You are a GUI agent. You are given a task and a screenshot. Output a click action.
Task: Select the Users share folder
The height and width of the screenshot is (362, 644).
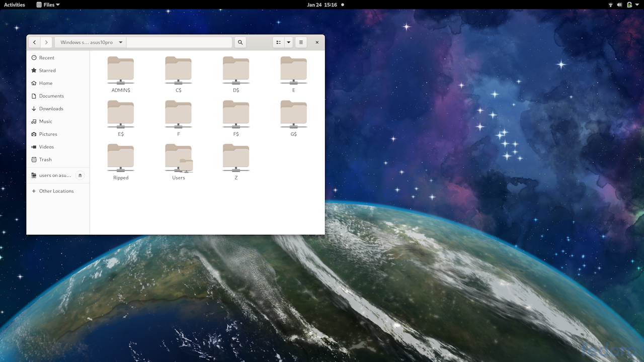point(179,162)
